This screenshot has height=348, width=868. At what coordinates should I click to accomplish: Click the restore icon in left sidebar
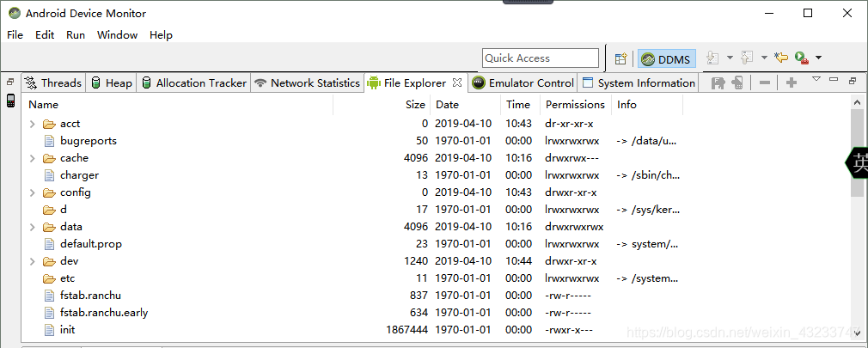pyautogui.click(x=10, y=82)
